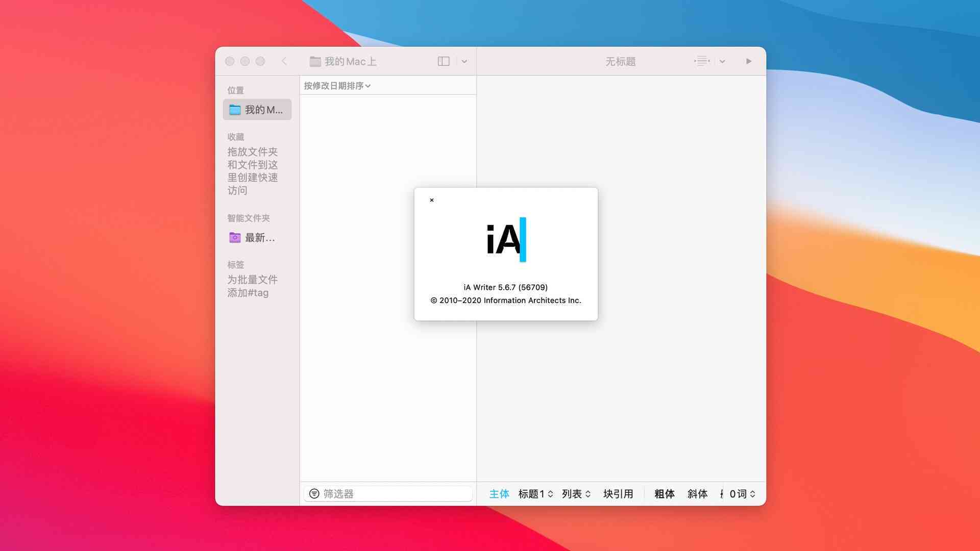The width and height of the screenshot is (980, 551).
Task: Click the preview play button
Action: [749, 61]
